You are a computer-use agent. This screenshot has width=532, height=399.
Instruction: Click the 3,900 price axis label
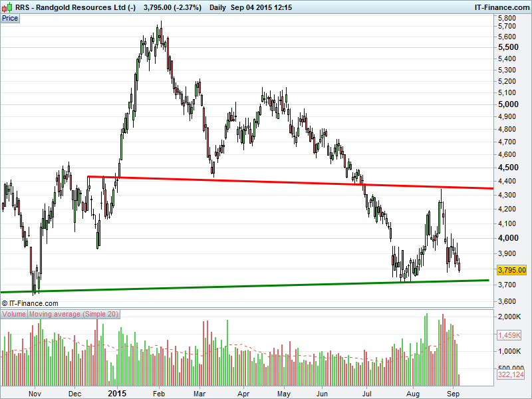(507, 253)
